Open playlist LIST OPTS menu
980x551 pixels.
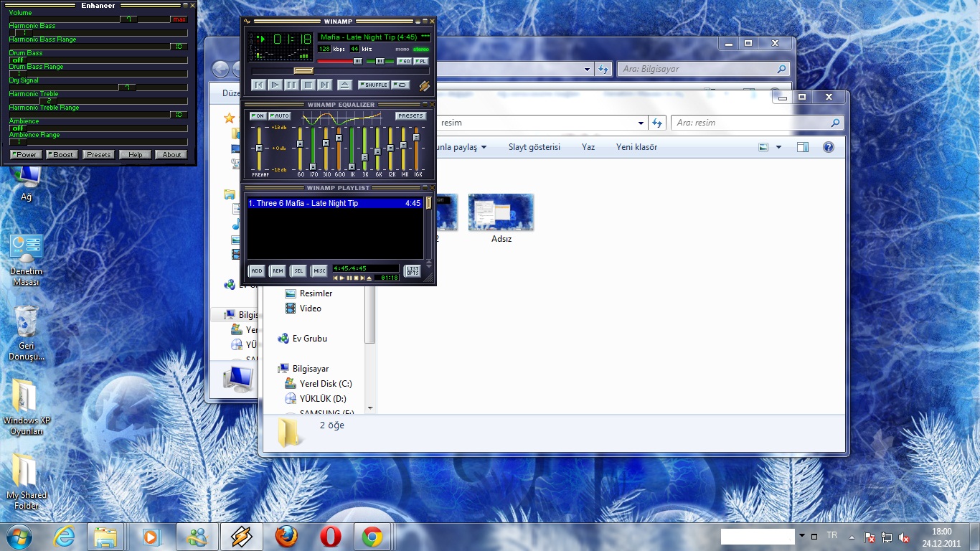point(413,270)
